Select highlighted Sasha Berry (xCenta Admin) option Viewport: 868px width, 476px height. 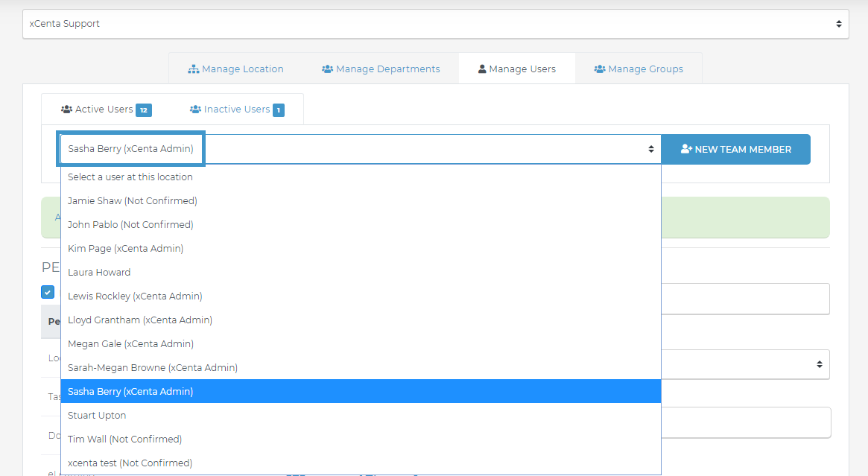coord(361,391)
